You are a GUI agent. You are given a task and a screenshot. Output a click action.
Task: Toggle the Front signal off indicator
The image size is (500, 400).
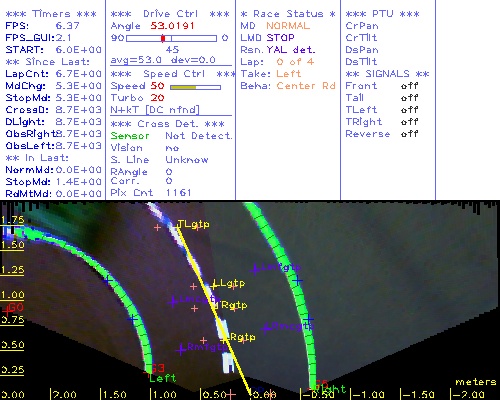coord(409,86)
